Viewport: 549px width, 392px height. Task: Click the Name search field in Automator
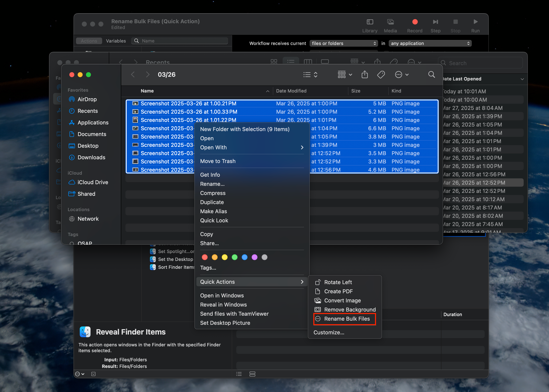[180, 41]
